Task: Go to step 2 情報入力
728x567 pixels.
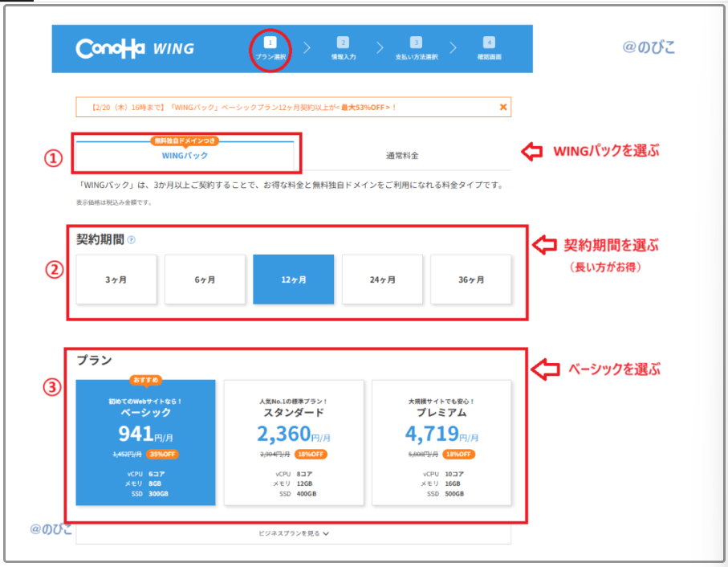Action: coord(343,49)
